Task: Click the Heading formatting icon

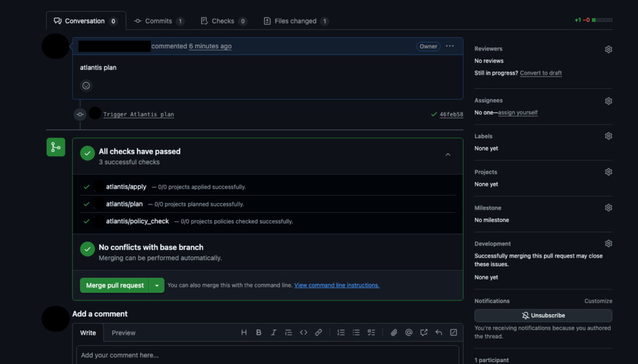Action: pyautogui.click(x=244, y=332)
